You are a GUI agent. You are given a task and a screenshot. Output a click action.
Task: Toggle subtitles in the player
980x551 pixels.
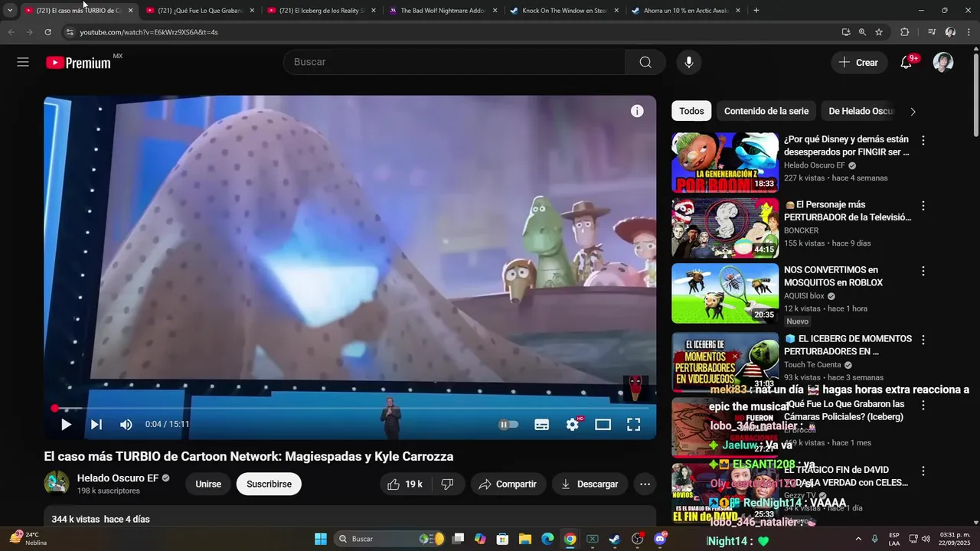[x=541, y=424]
